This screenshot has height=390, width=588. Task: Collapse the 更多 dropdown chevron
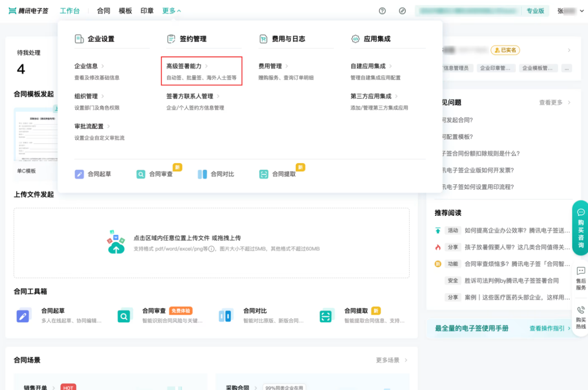pos(179,11)
